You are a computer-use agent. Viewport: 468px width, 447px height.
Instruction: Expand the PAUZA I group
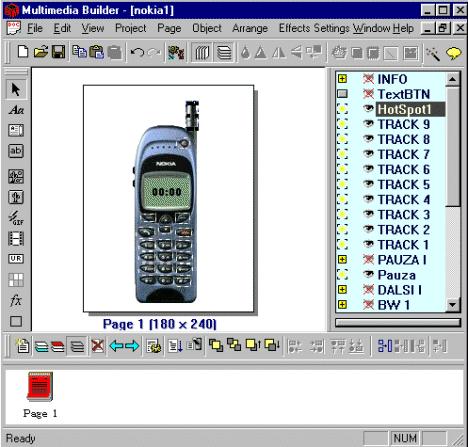pos(342,259)
